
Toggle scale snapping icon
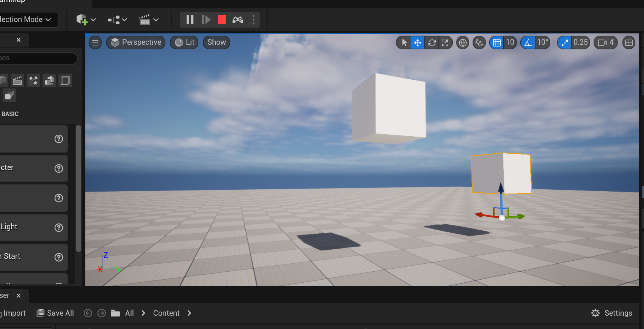pyautogui.click(x=565, y=43)
